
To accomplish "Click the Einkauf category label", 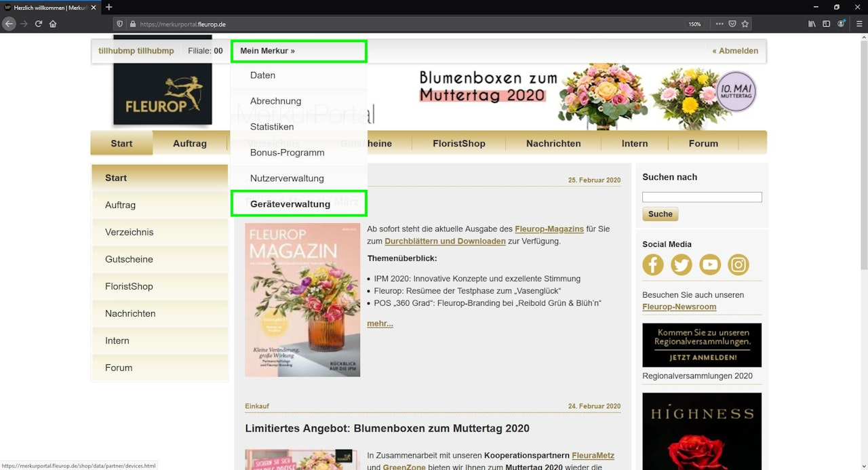I will pyautogui.click(x=257, y=406).
